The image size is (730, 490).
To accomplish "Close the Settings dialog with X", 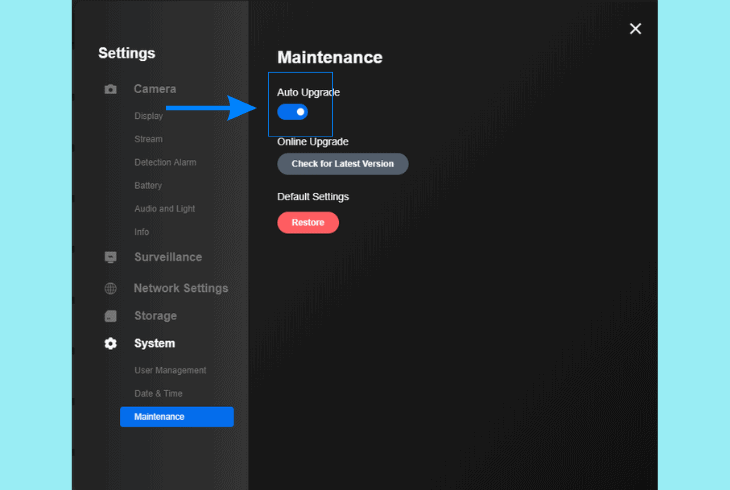I will tap(635, 29).
